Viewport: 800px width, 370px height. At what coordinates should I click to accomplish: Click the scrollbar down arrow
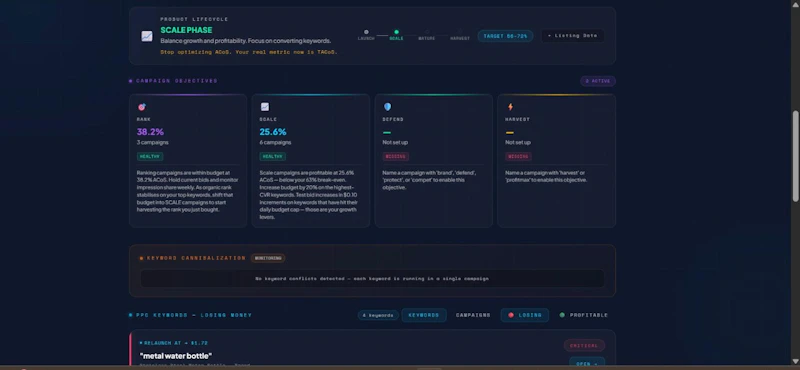click(795, 362)
